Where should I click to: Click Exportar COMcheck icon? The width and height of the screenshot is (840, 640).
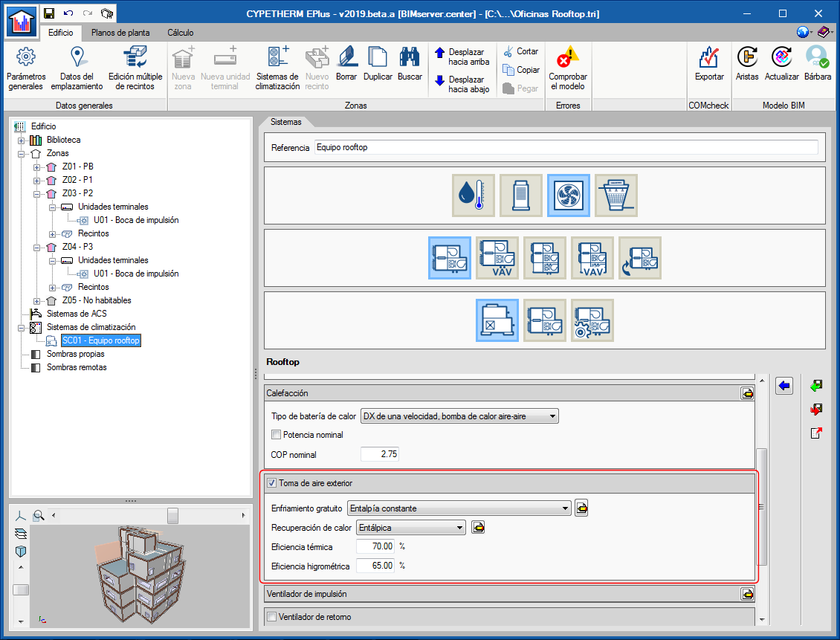tap(709, 57)
